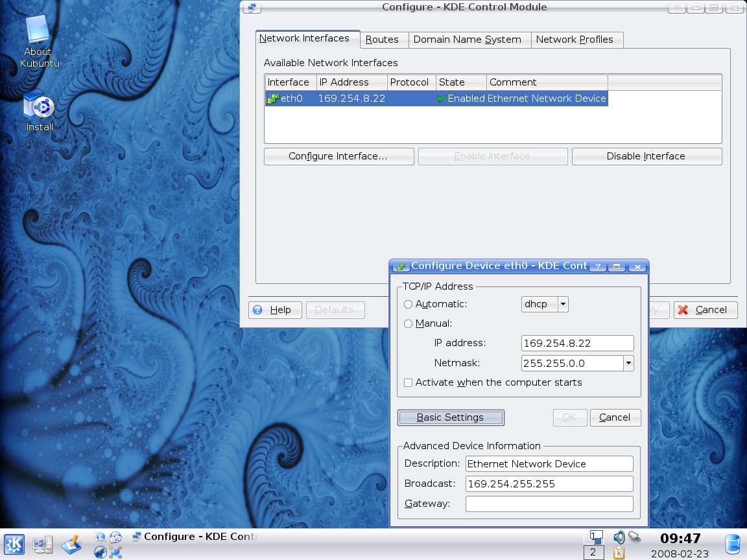Screen dimensions: 747x560
Task: Select the Automatic radio button
Action: click(409, 304)
